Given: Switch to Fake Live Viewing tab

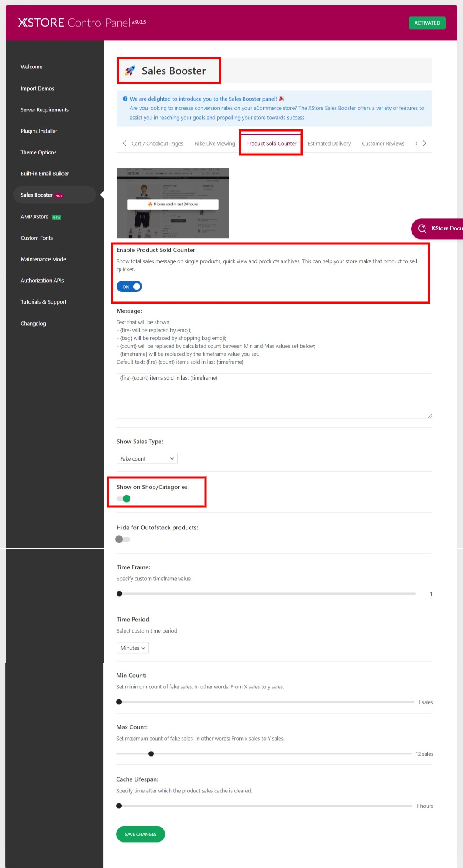Looking at the screenshot, I should [x=215, y=144].
